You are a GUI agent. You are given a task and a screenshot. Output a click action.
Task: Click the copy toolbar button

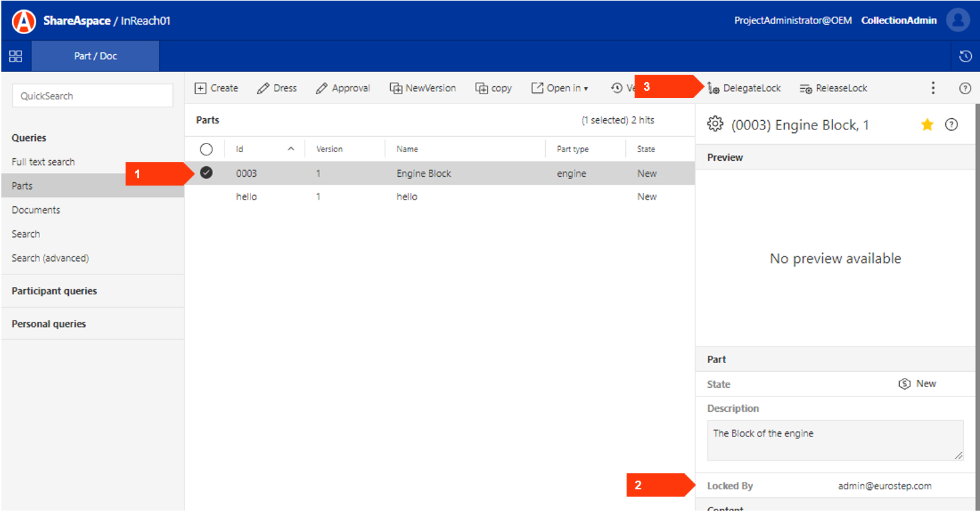click(x=494, y=88)
